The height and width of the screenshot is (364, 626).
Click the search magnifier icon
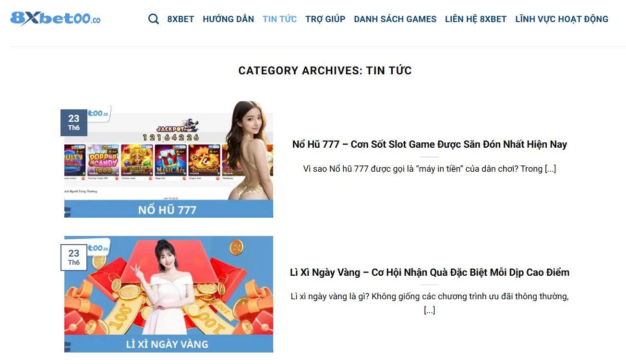coord(154,19)
